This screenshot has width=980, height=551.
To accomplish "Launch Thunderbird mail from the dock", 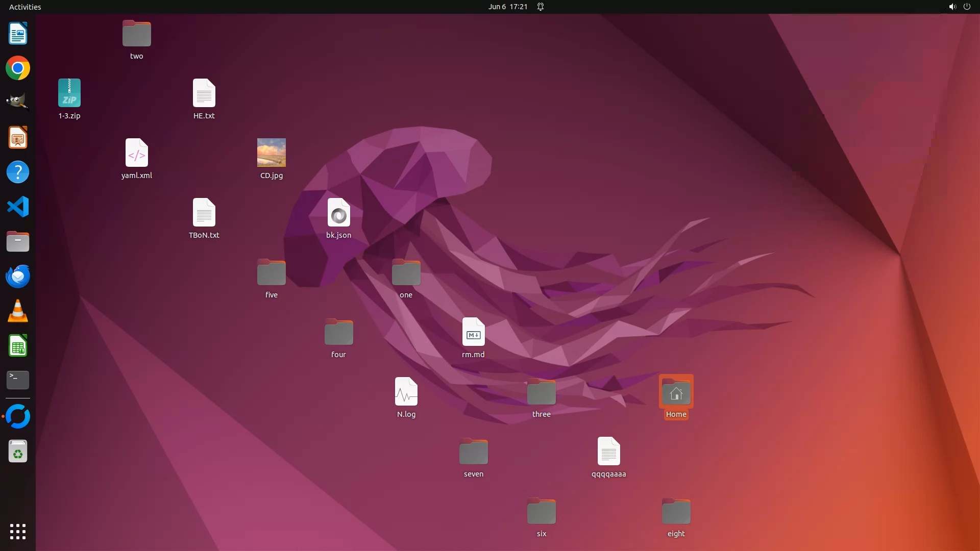I will point(18,277).
